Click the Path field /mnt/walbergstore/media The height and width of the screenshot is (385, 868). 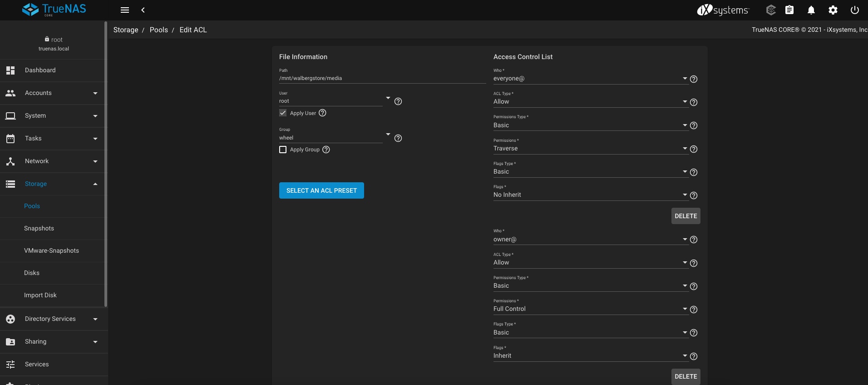pos(382,78)
